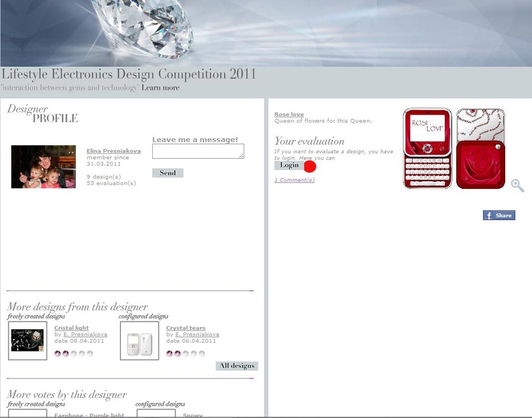The width and height of the screenshot is (532, 418).
Task: Open the Cristal light design link
Action: click(x=71, y=328)
